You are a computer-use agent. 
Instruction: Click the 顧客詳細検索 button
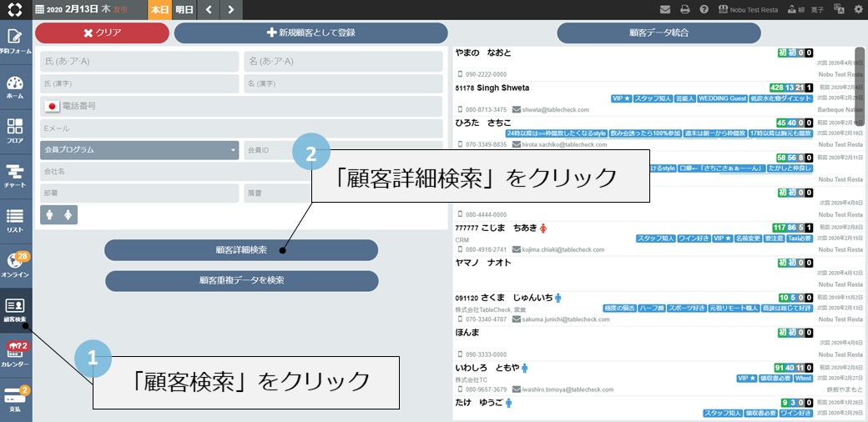tap(241, 250)
